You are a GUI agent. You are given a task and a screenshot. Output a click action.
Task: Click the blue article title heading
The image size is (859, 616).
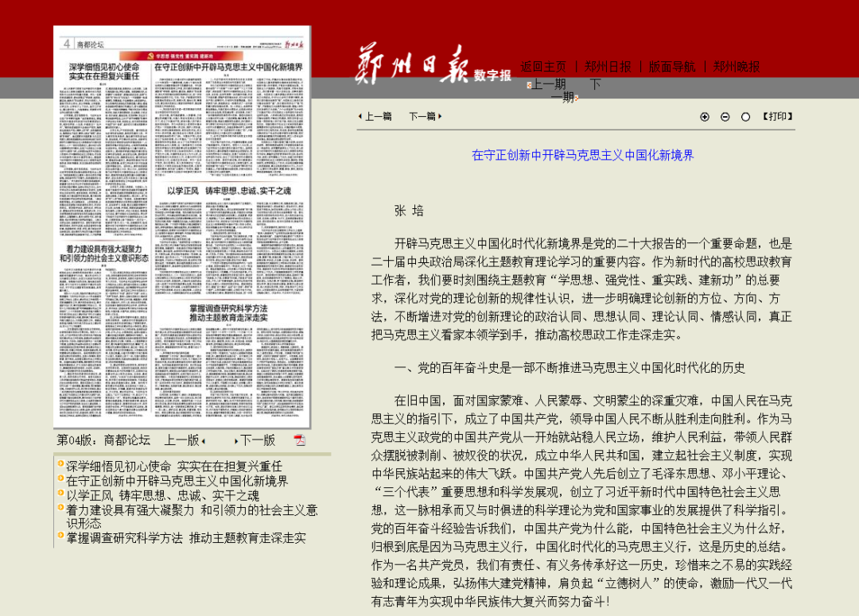[x=582, y=156]
